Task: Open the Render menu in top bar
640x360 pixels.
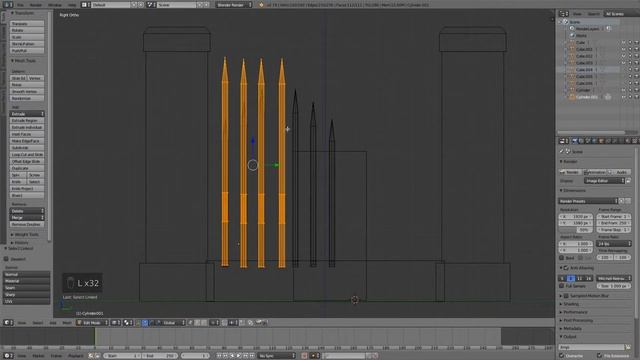Action: pos(36,5)
